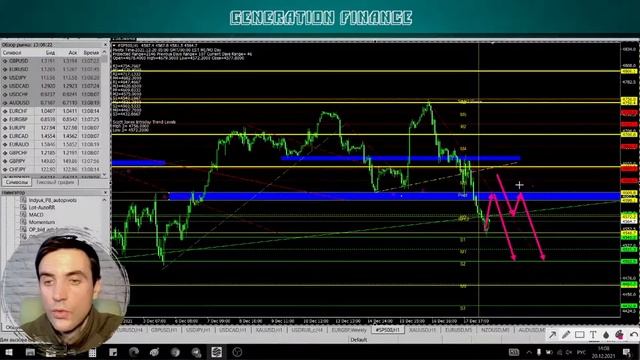
Task: Select CHFJPY row in Market Watch
Action: (x=51, y=169)
